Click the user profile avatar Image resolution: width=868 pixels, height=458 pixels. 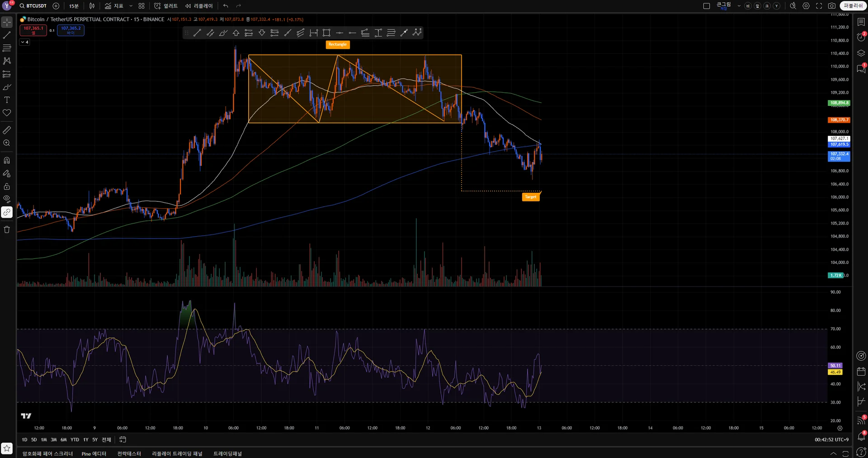pyautogui.click(x=7, y=6)
